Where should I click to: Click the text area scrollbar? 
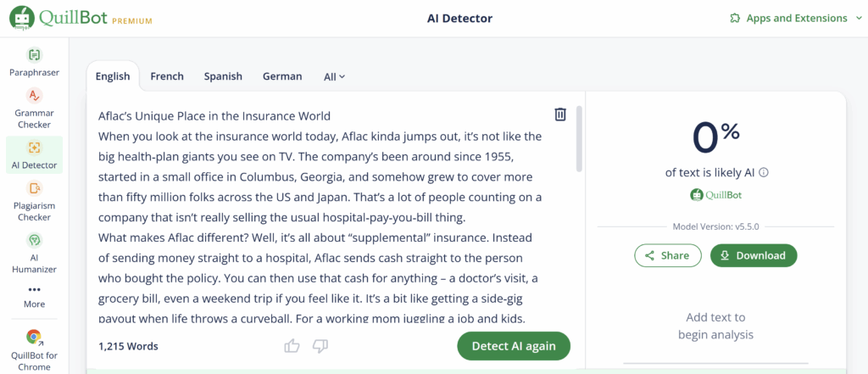(579, 138)
